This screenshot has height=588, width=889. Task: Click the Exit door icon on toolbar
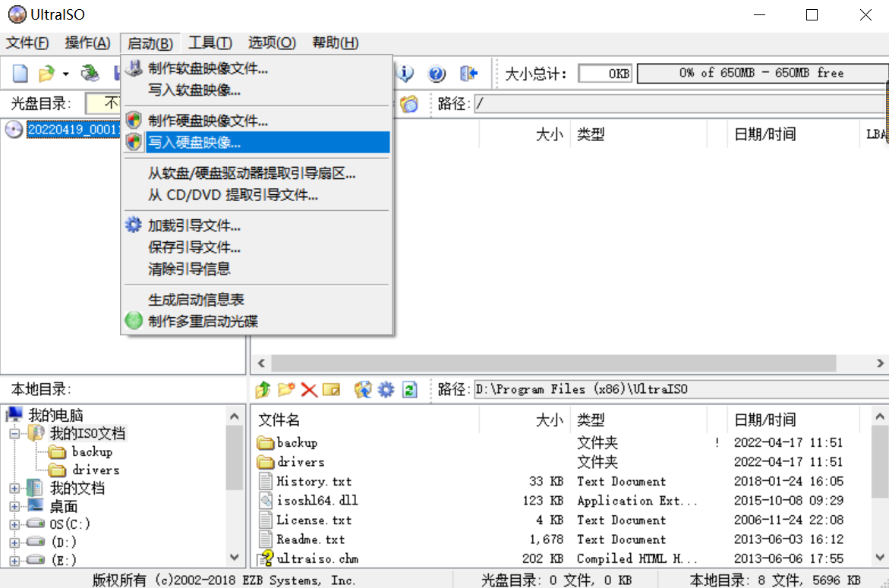[469, 73]
